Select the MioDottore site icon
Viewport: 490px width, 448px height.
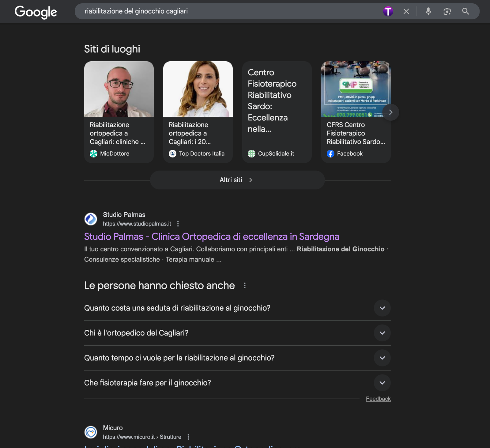(93, 153)
